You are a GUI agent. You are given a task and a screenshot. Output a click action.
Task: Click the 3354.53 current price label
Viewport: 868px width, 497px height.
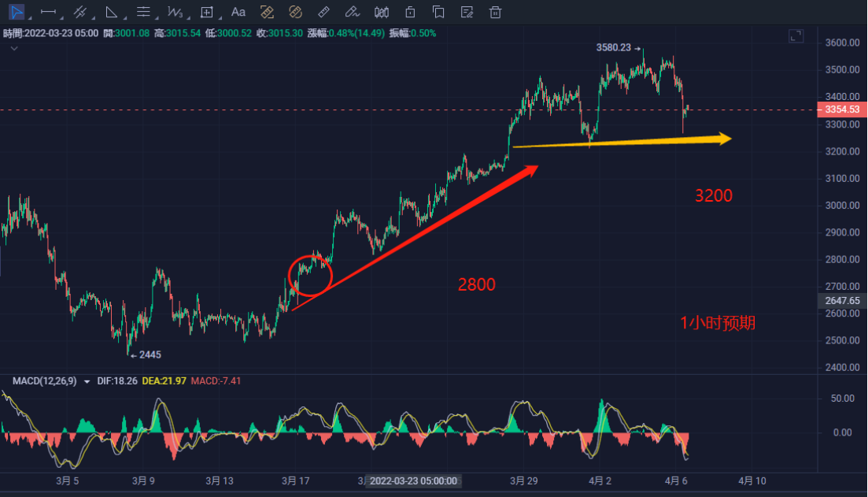pyautogui.click(x=843, y=110)
